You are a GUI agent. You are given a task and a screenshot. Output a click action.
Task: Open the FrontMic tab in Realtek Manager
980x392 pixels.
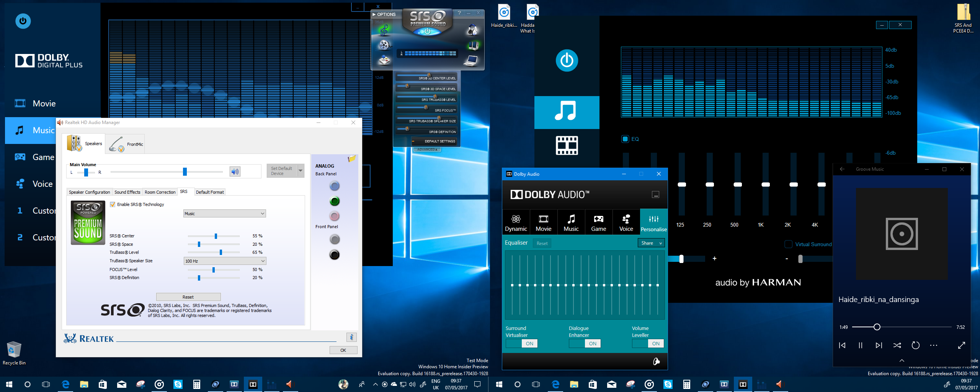click(x=126, y=144)
